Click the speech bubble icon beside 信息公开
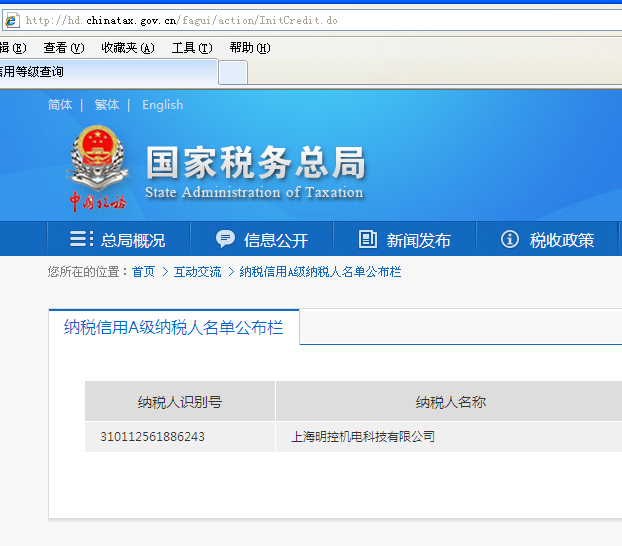 225,239
